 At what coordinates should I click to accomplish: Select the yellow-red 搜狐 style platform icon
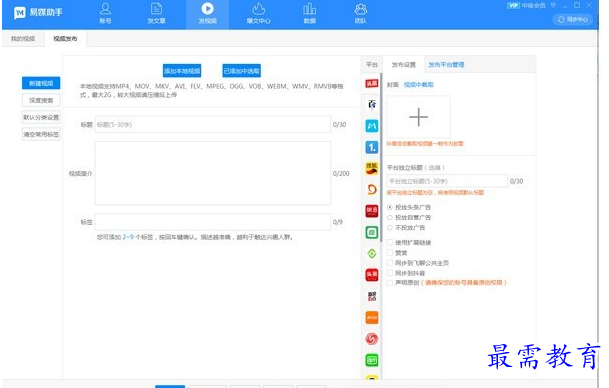click(x=372, y=168)
